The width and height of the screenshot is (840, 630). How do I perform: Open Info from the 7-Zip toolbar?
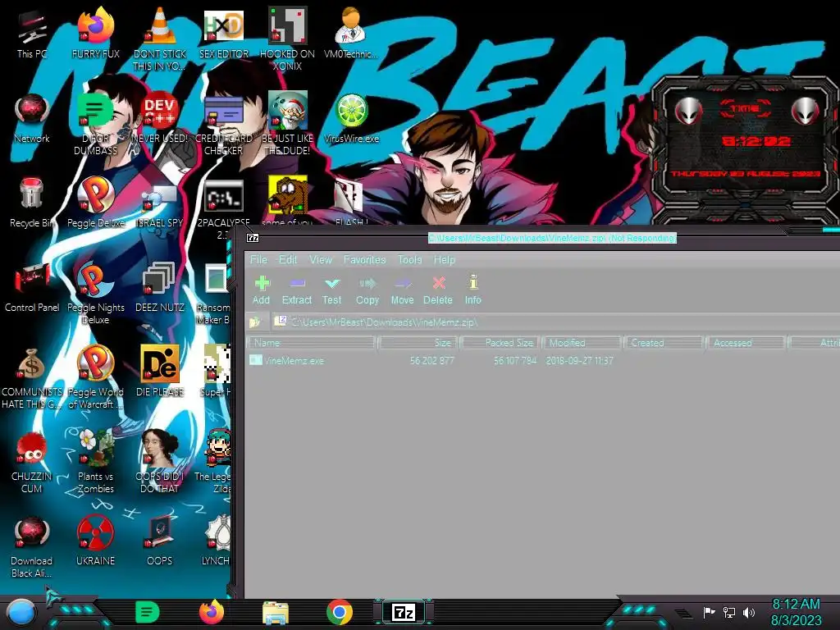(x=473, y=290)
